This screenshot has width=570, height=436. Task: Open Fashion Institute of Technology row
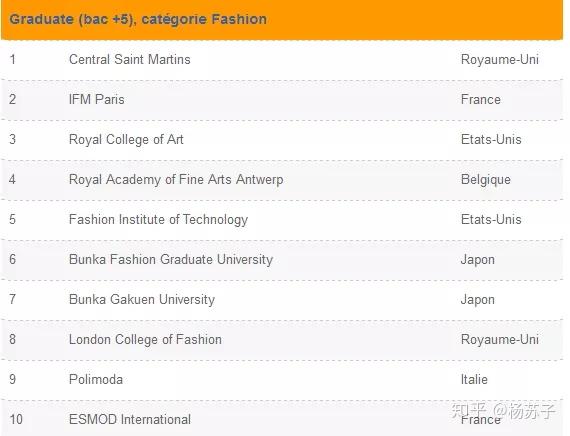(282, 220)
